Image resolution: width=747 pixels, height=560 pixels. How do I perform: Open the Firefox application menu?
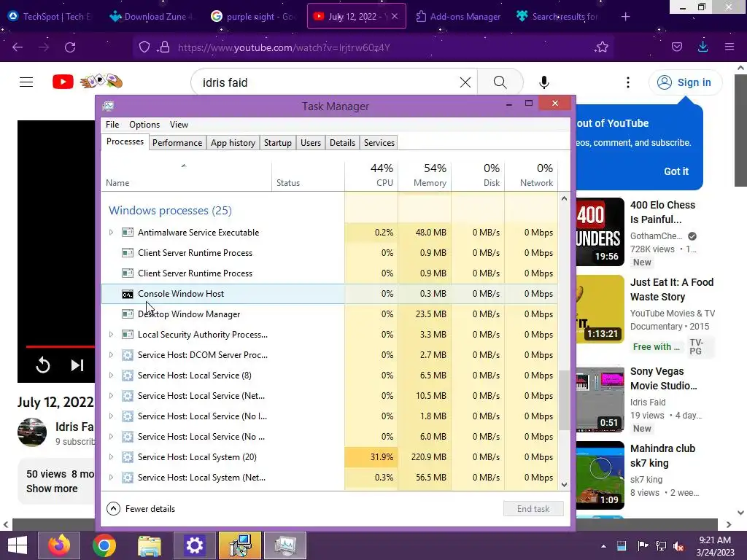729,47
